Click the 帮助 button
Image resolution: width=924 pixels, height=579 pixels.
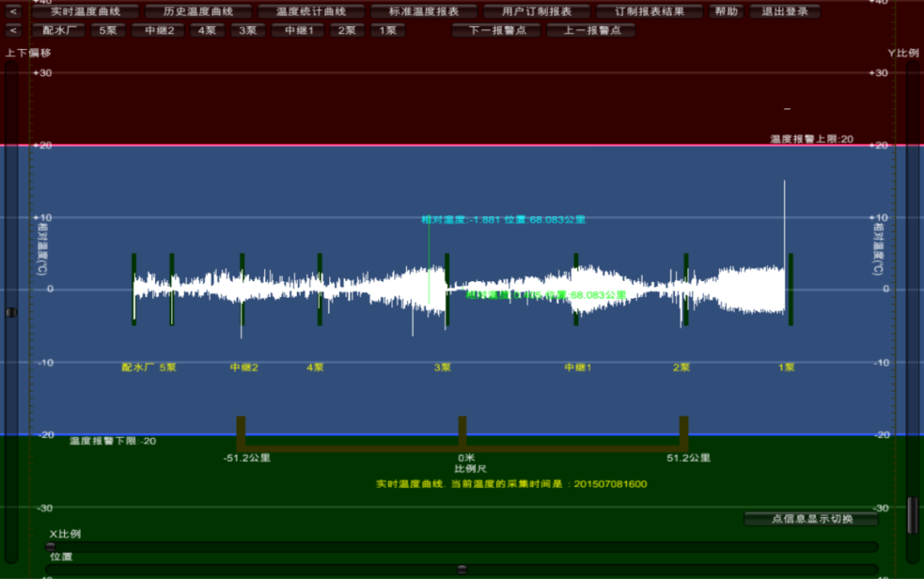tap(726, 11)
